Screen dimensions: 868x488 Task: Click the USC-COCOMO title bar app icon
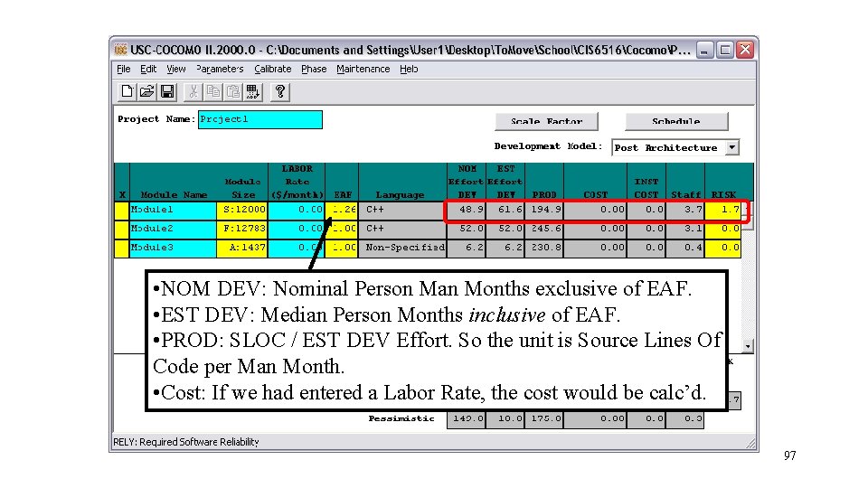pyautogui.click(x=120, y=50)
